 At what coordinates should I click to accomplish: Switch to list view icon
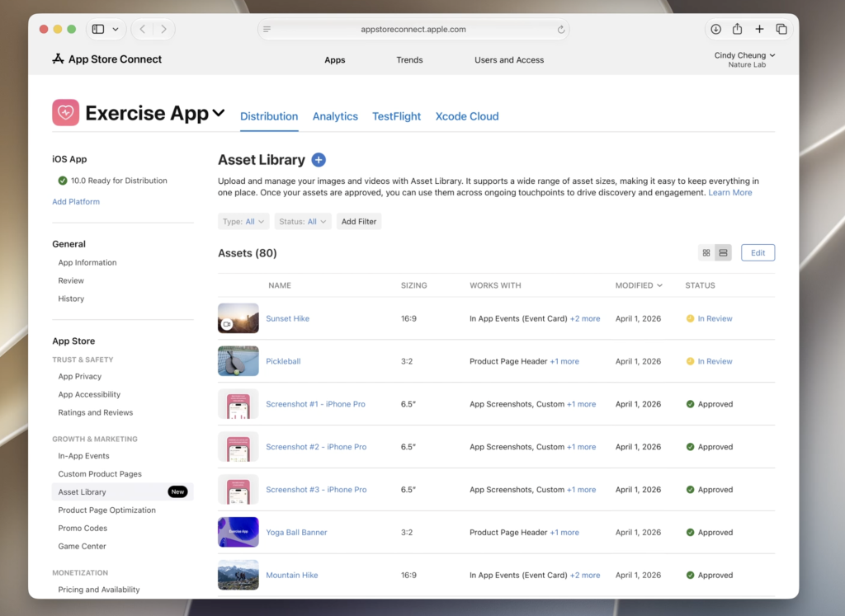[x=723, y=252]
